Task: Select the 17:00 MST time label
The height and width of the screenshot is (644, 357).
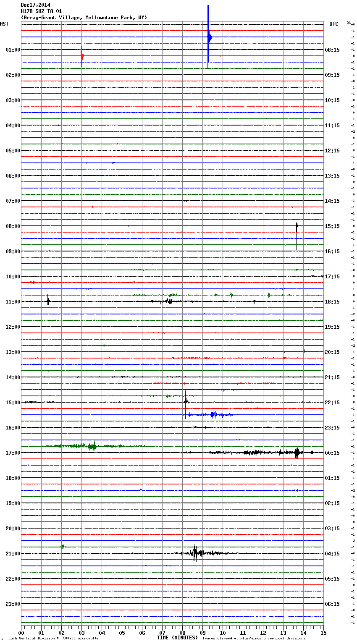Action: coord(13,453)
